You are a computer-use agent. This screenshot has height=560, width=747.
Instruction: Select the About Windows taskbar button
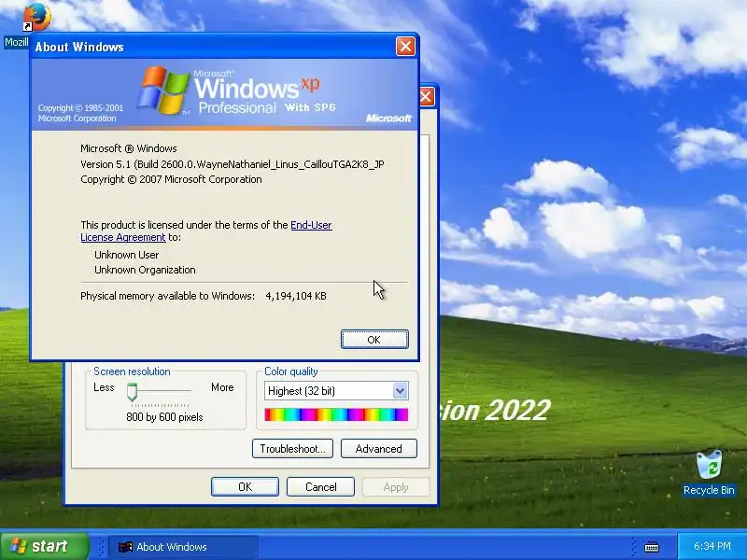coord(183,547)
